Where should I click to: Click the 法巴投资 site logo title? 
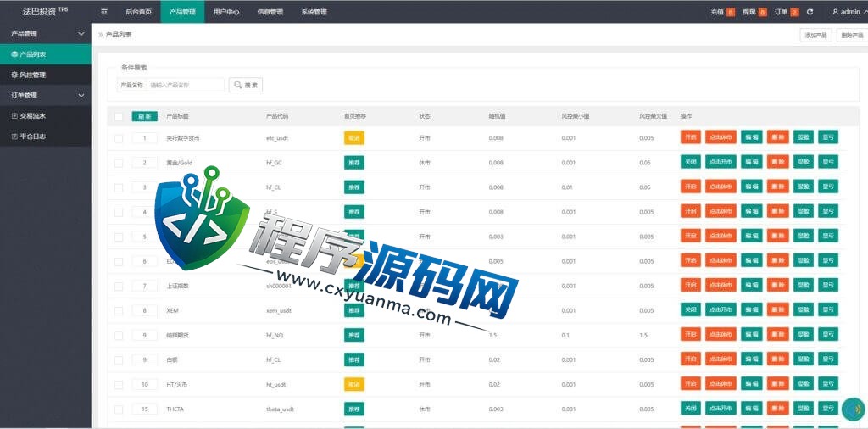[x=46, y=12]
